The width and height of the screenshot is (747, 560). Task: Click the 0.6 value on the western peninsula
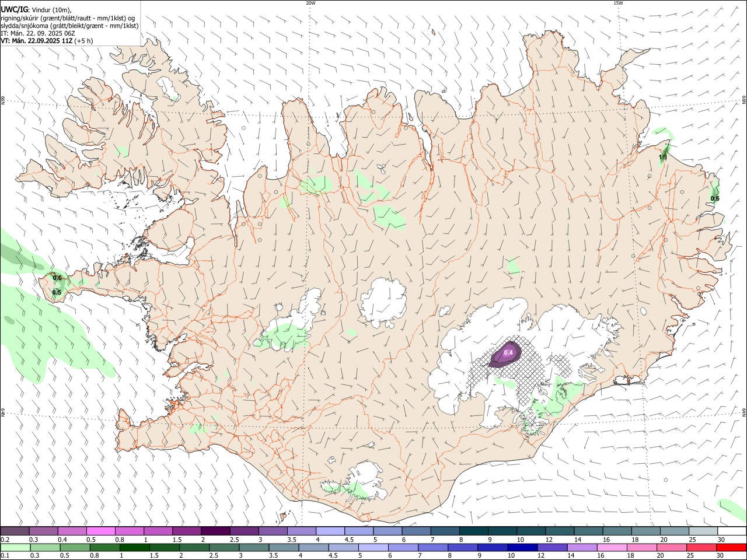click(57, 278)
